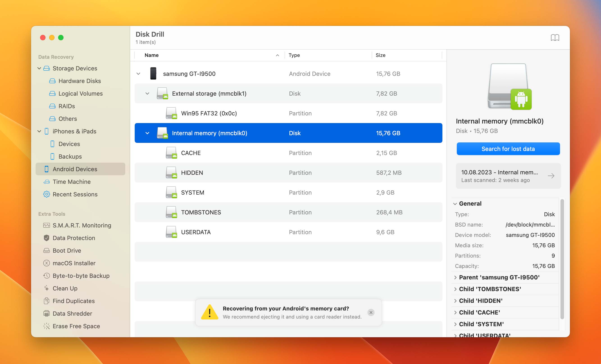Select the USERDATA partition row

[x=288, y=232]
